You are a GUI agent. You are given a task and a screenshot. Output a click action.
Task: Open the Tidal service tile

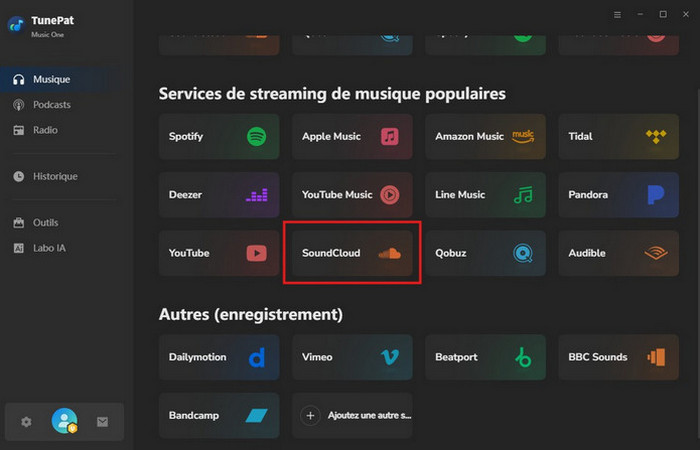pos(618,136)
